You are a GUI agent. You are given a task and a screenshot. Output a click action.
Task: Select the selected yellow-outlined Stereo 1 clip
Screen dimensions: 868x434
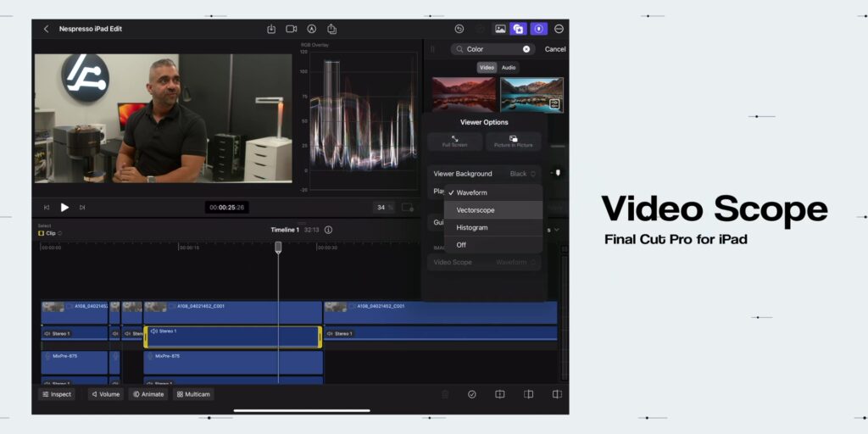tap(232, 337)
